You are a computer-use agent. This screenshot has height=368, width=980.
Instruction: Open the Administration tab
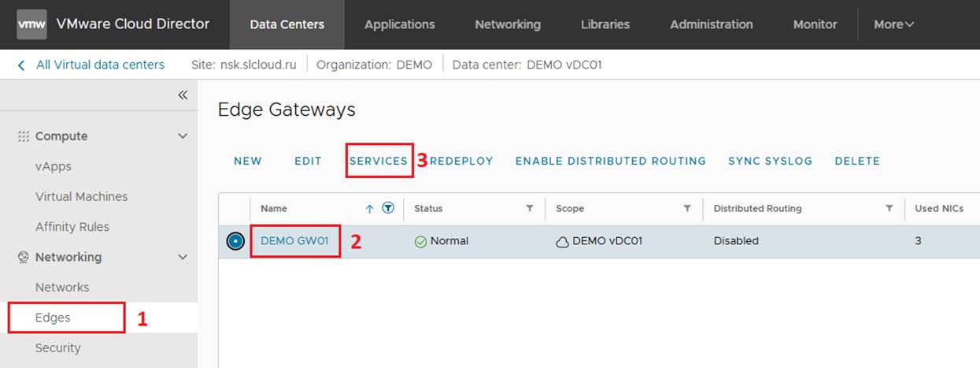coord(711,24)
